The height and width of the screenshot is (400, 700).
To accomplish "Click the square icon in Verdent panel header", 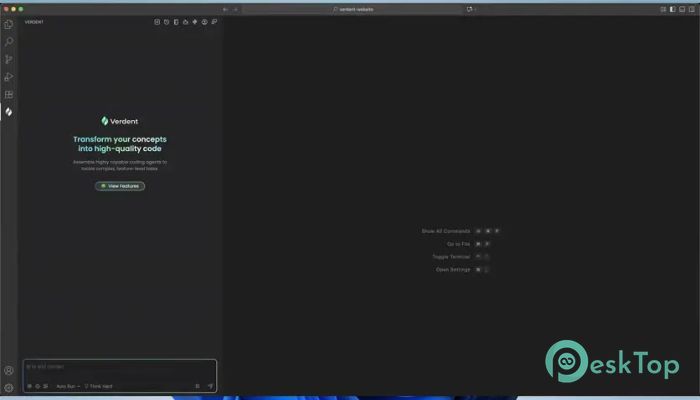I will (x=157, y=22).
